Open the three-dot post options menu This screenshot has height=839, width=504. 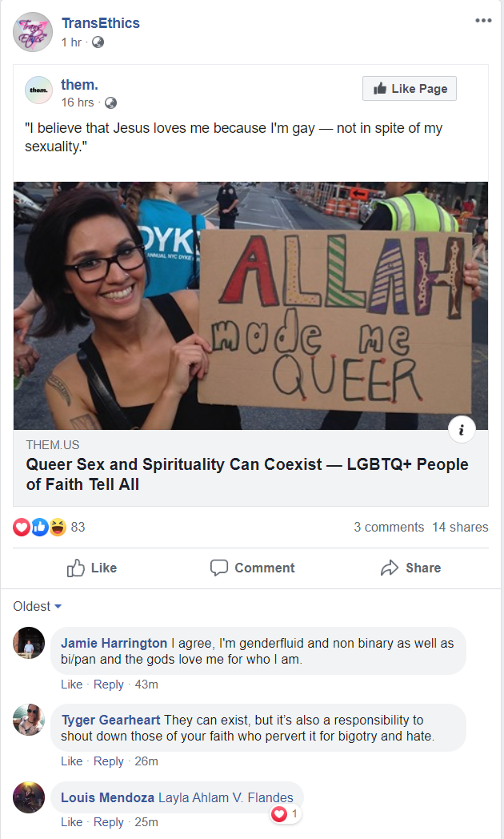(483, 20)
